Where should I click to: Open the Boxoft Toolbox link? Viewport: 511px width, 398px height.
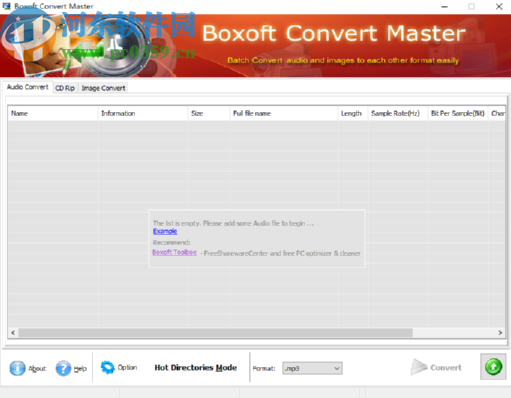(174, 252)
